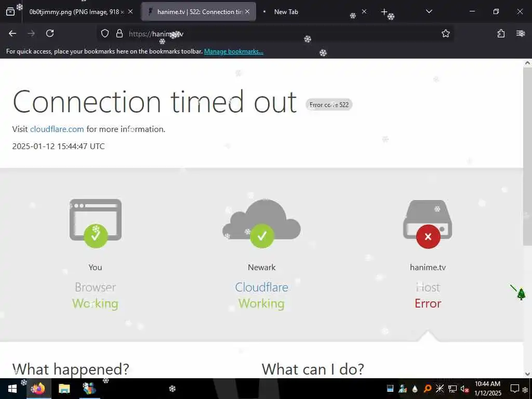Click the water drop tray icon
The height and width of the screenshot is (399, 532).
click(415, 389)
